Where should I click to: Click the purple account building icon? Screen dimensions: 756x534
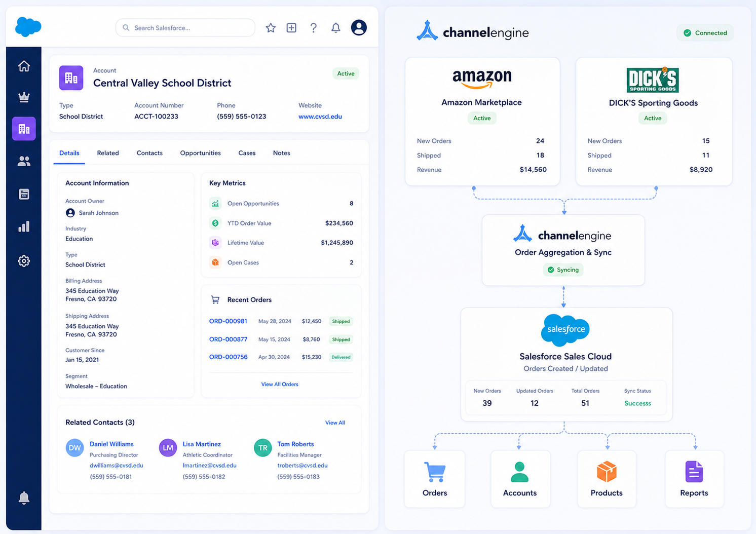(x=71, y=78)
